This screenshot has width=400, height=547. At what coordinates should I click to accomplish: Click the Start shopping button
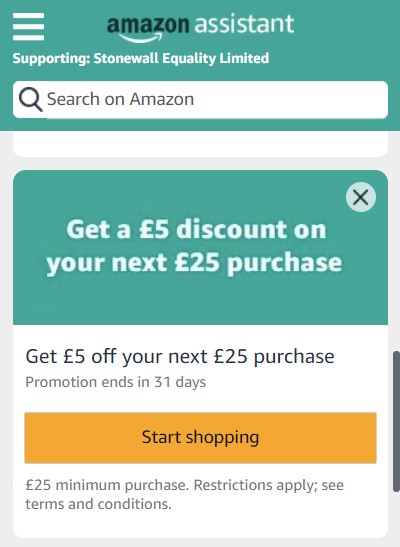pos(200,437)
